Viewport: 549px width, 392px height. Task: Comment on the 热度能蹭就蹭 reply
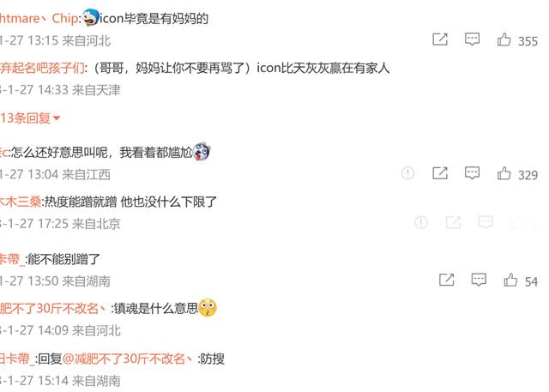coord(486,222)
